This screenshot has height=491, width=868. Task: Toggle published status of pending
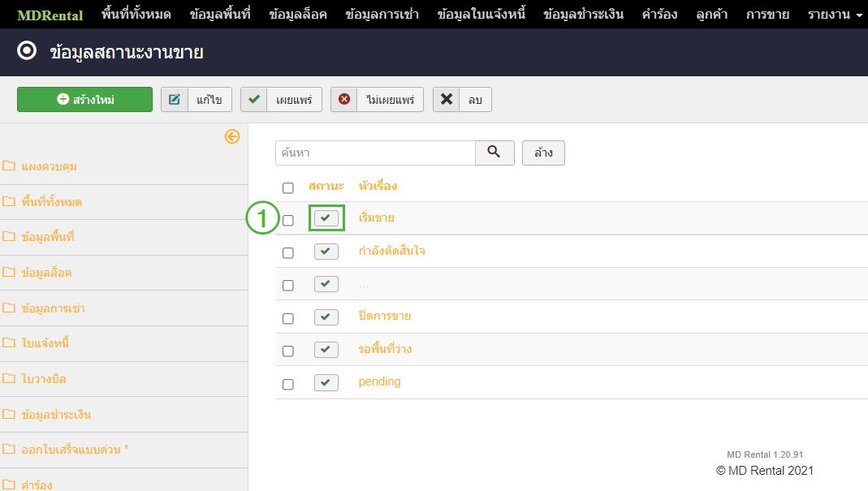click(x=326, y=382)
